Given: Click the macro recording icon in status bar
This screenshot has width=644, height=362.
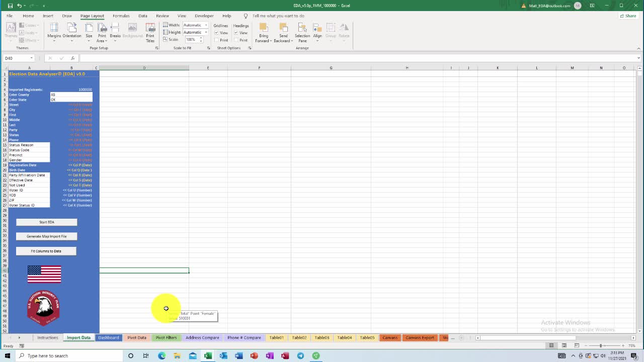Looking at the screenshot, I should tap(22, 346).
